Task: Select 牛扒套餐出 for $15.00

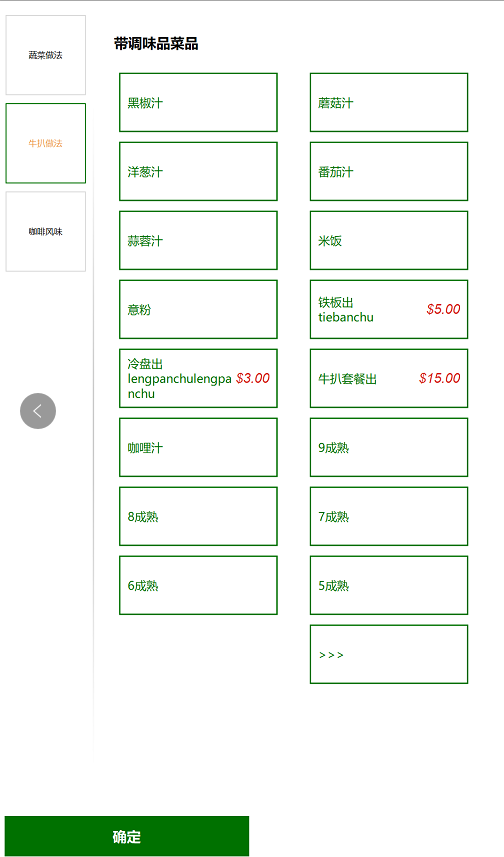Action: point(389,378)
